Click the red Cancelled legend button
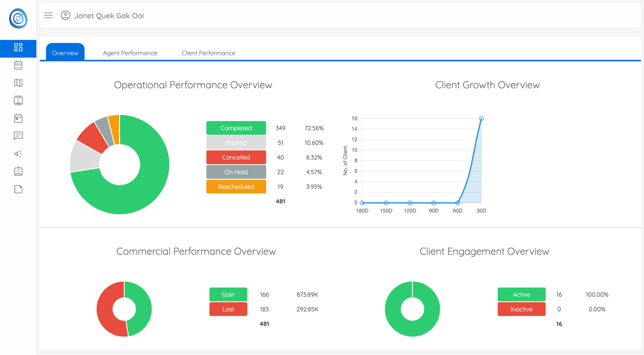Screen dimensions: 644x355 [x=236, y=157]
